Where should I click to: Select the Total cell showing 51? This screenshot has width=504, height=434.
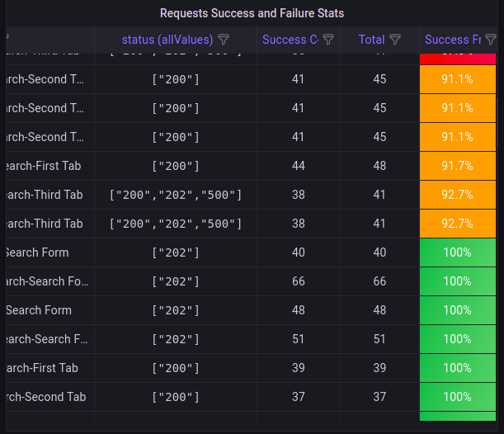tap(379, 339)
